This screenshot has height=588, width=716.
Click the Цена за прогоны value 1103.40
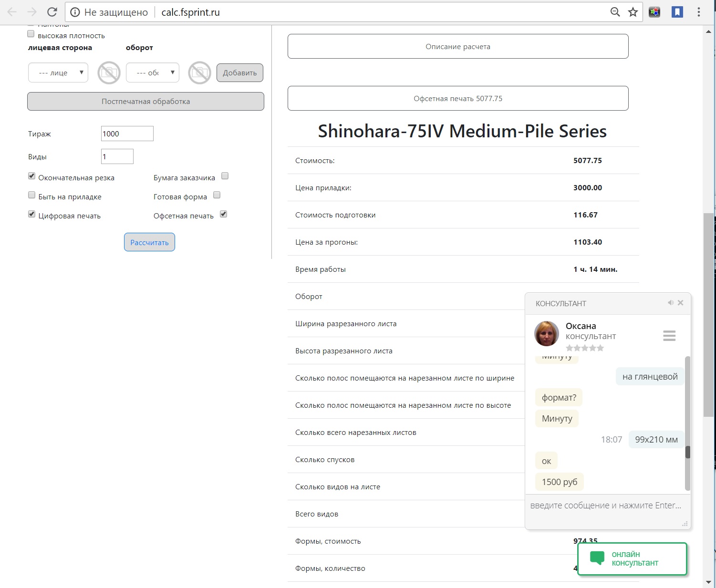tap(588, 242)
